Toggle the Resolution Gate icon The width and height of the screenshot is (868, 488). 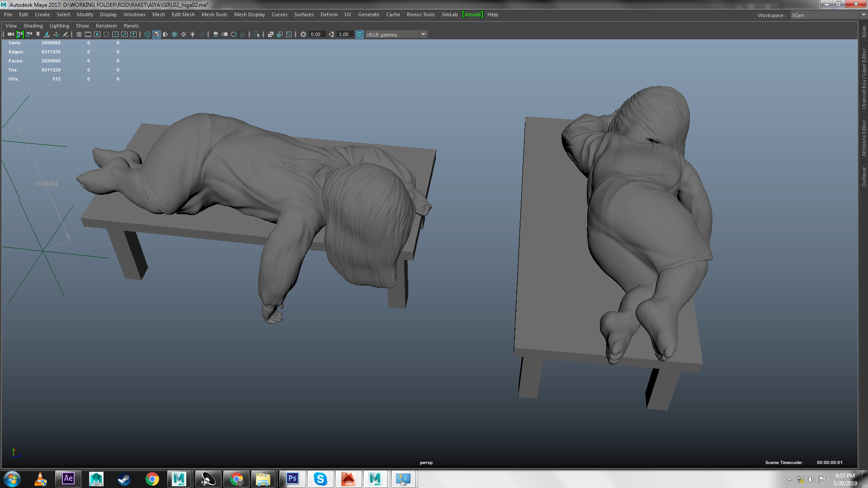tap(97, 34)
